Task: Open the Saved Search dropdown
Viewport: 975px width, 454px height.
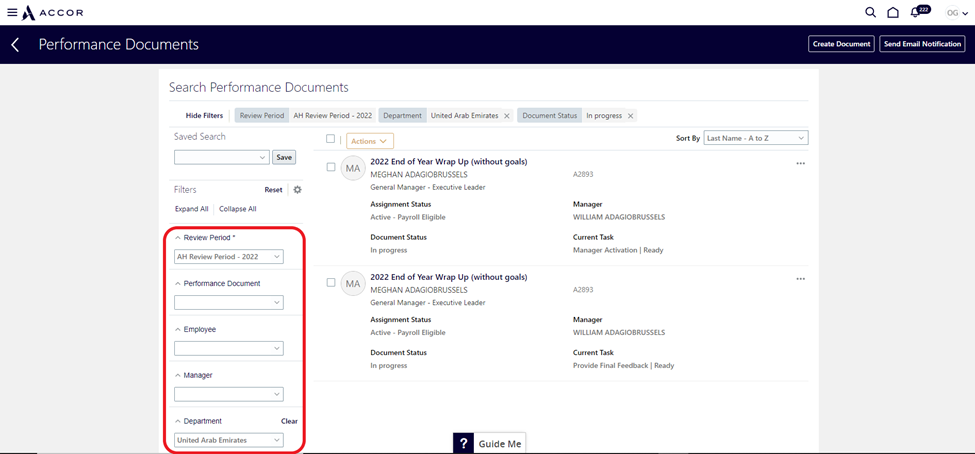Action: click(x=221, y=157)
